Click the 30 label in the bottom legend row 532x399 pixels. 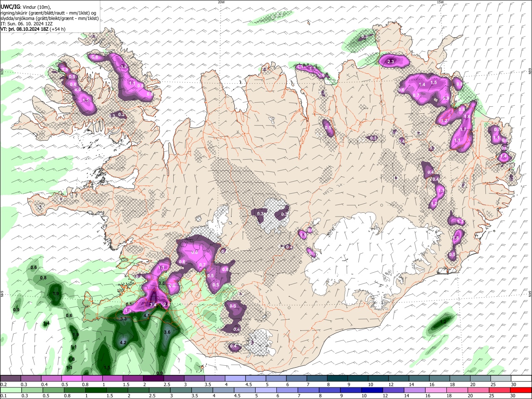[x=513, y=396]
